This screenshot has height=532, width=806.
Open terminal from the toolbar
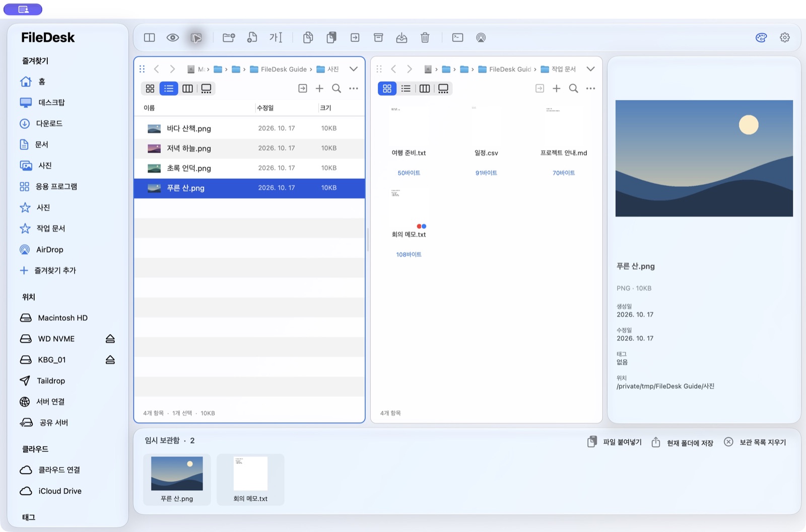click(x=457, y=38)
